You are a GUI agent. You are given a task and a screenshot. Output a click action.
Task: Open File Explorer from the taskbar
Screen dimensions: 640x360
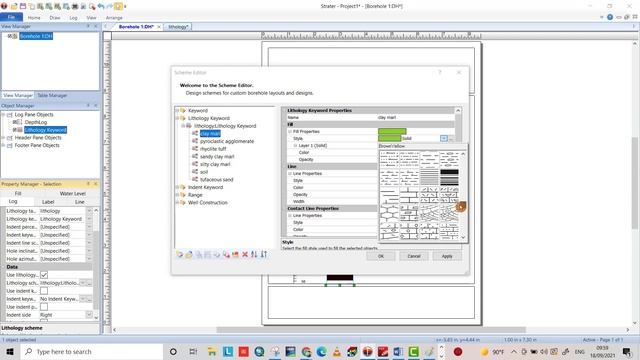211,351
